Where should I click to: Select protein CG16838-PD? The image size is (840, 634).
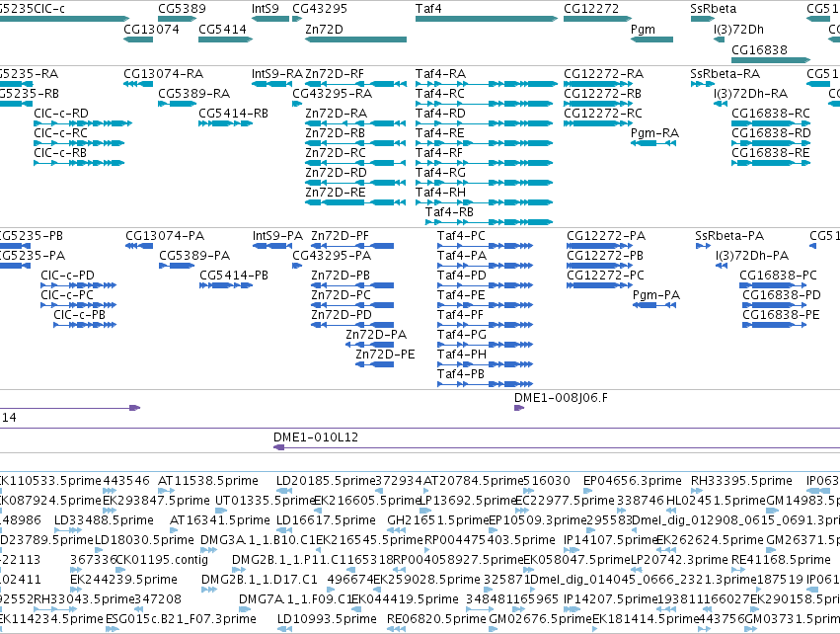(x=774, y=305)
